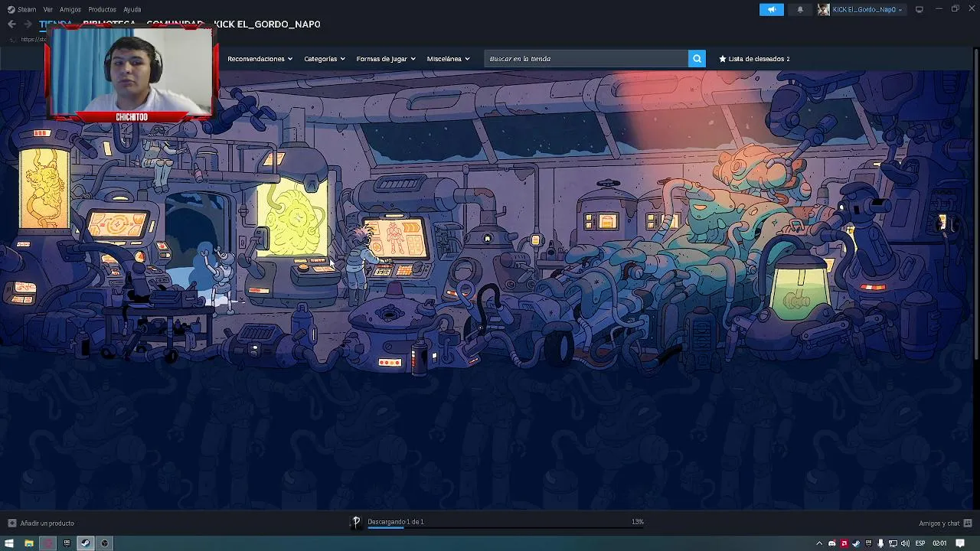This screenshot has height=551, width=980.
Task: Open the Amigos y chat label
Action: click(x=939, y=523)
